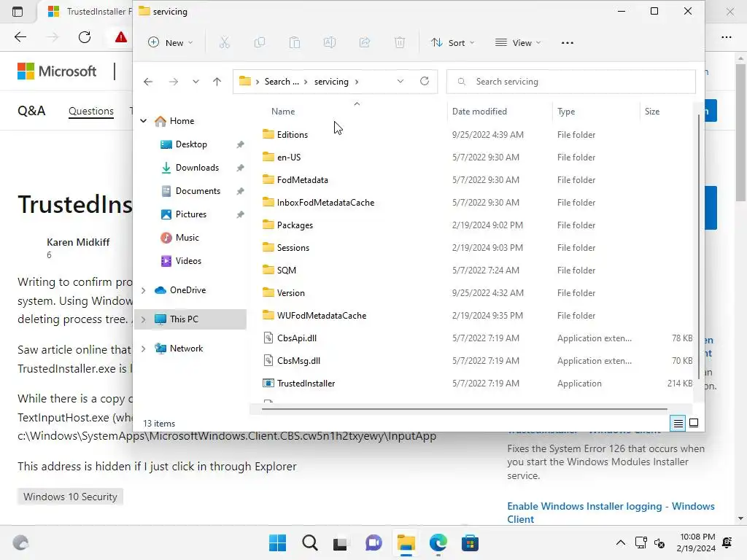Viewport: 747px width, 560px height.
Task: Click the CbsApi.dll file icon
Action: 268,338
